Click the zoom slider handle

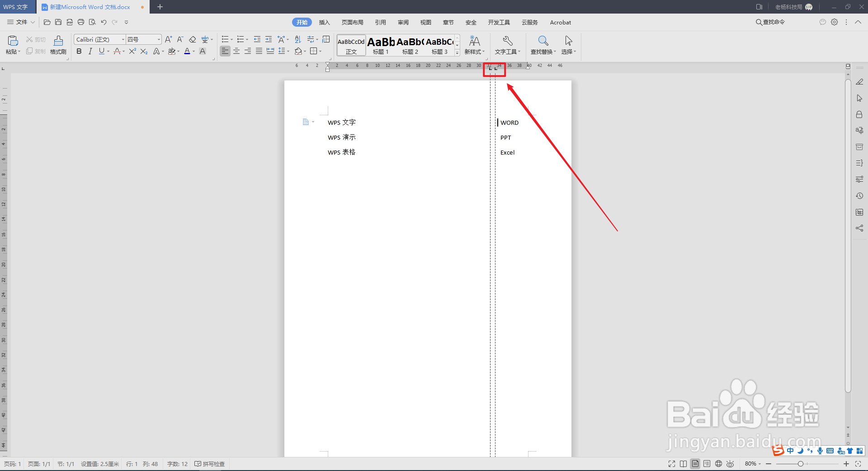click(x=801, y=464)
